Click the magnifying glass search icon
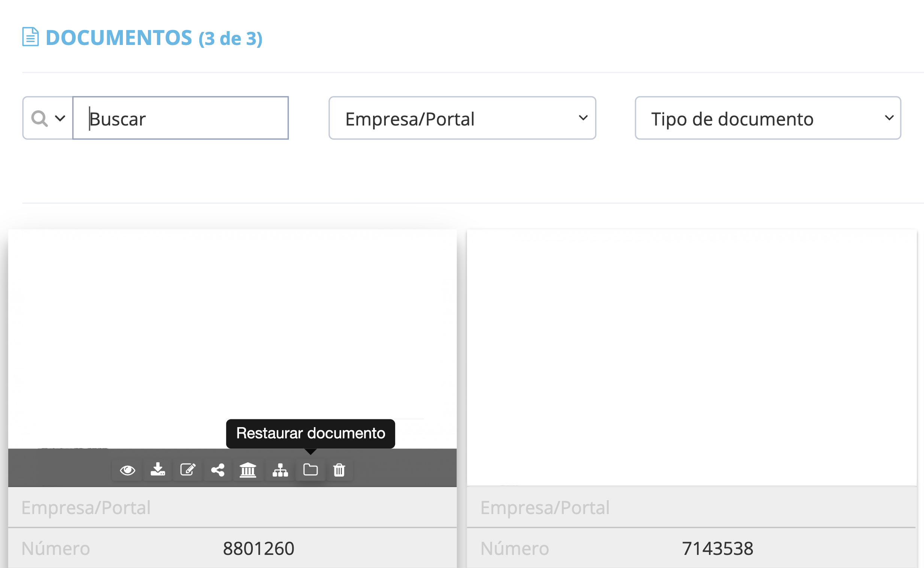924x568 pixels. pyautogui.click(x=39, y=118)
